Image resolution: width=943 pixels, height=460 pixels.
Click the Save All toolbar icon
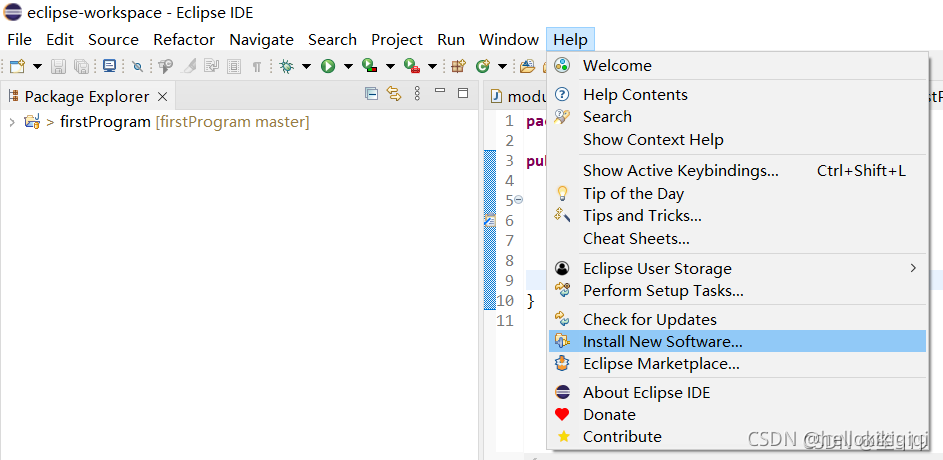[x=81, y=66]
